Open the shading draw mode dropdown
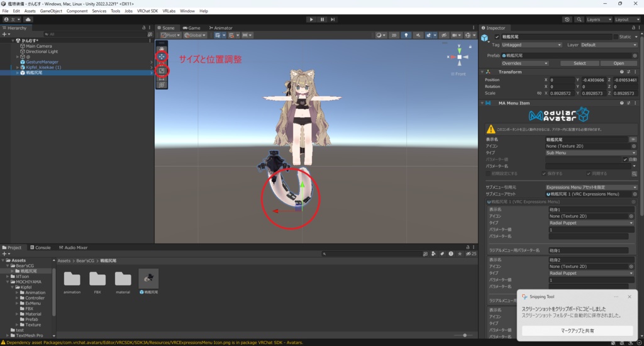This screenshot has width=644, height=346. pos(380,35)
